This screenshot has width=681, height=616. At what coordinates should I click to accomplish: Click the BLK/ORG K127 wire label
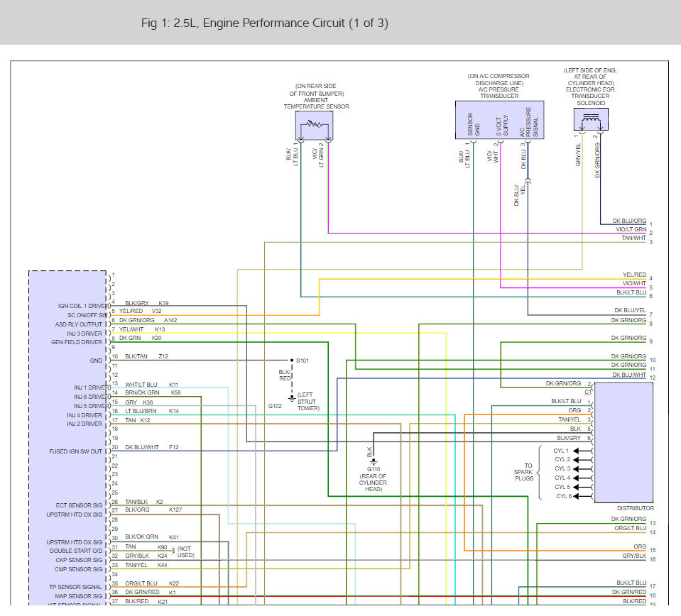[x=153, y=510]
